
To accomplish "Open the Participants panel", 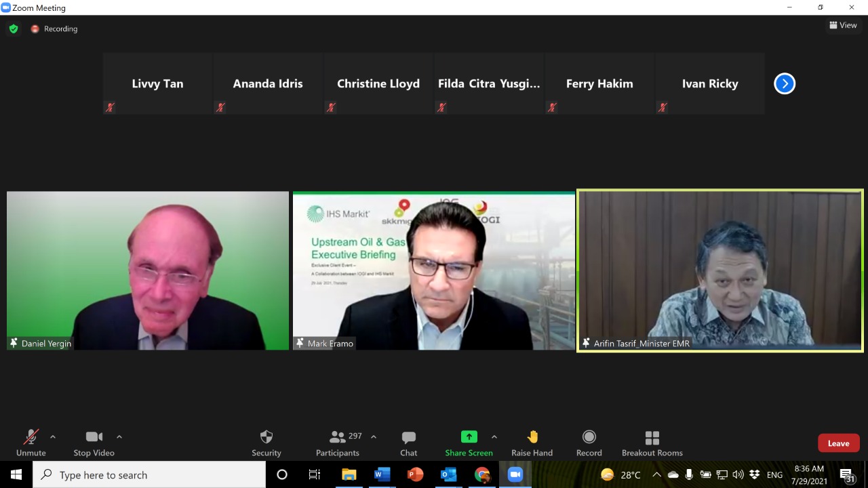I will click(x=338, y=443).
